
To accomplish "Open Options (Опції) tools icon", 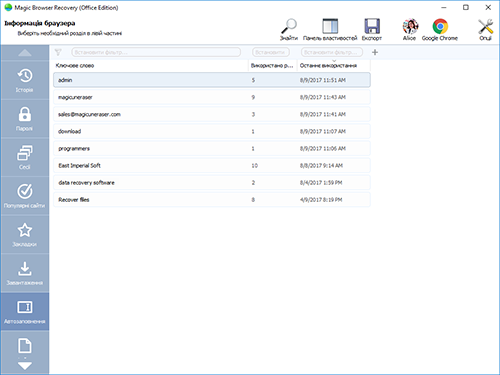I will point(485,29).
